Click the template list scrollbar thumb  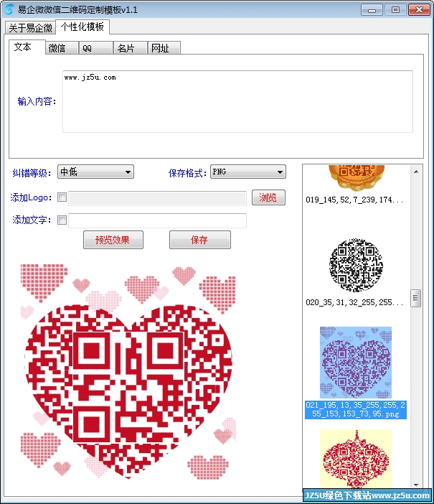click(415, 298)
